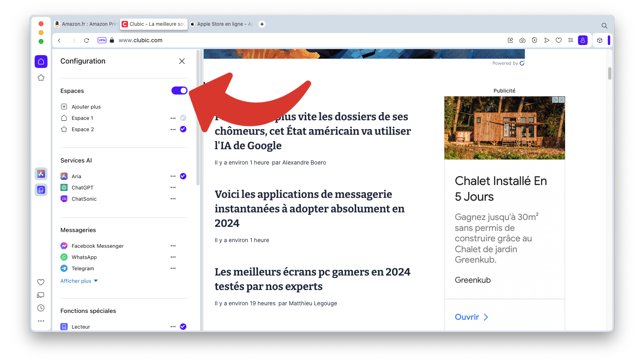The image size is (644, 362).
Task: Close the ad with the X icon
Action: point(562,99)
